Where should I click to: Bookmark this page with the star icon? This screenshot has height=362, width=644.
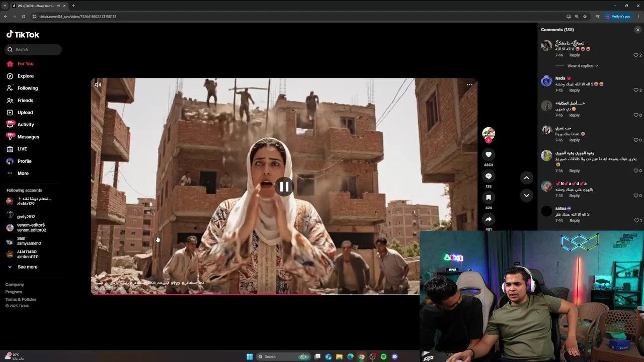point(585,16)
